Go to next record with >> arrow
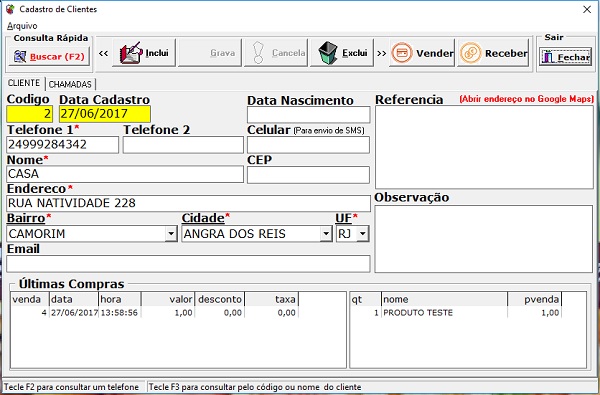600x395 pixels. click(382, 53)
